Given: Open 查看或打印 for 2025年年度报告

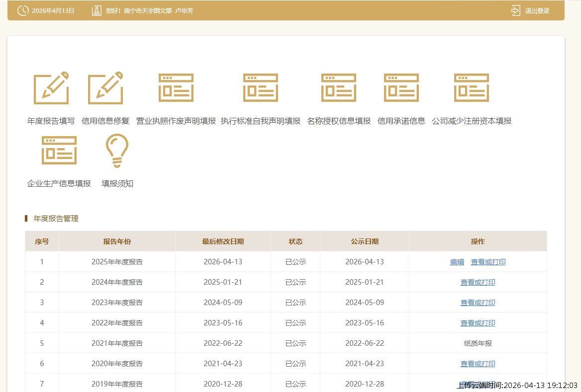Looking at the screenshot, I should pos(488,262).
